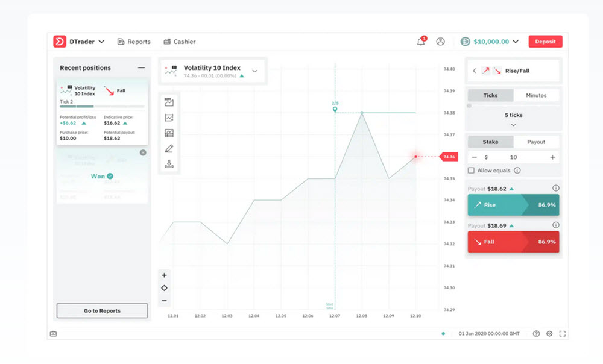This screenshot has width=603, height=364.
Task: Open the DTrader platform dropdown
Action: 87,42
